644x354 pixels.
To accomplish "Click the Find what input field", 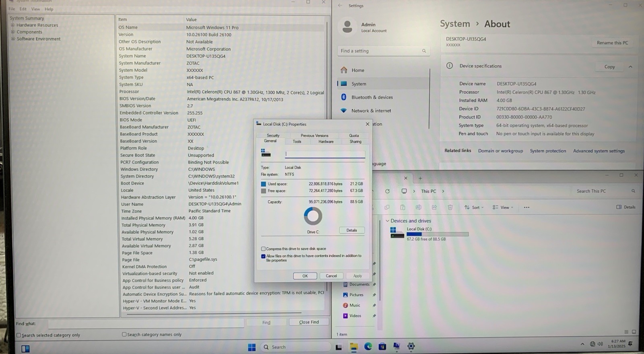I will click(x=146, y=323).
